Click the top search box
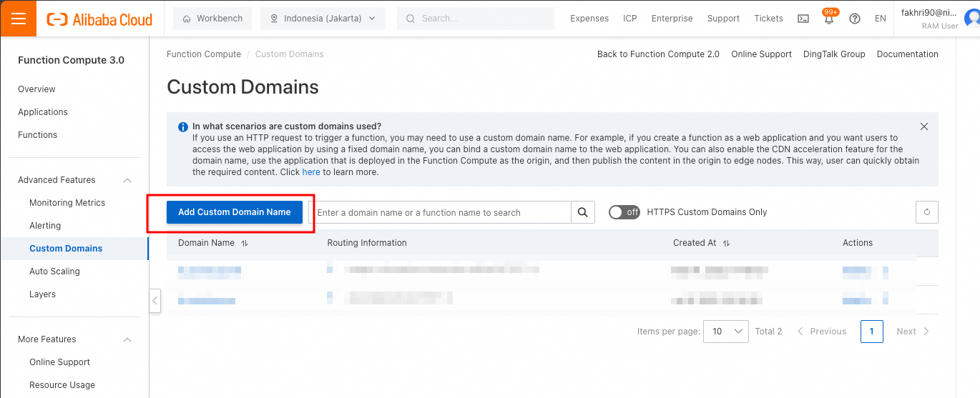This screenshot has height=398, width=980. click(x=476, y=19)
